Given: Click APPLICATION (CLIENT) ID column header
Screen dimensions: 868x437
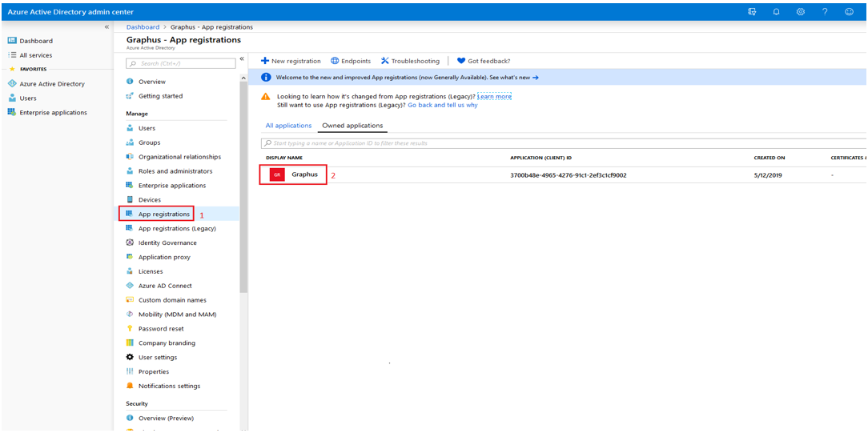Looking at the screenshot, I should 539,158.
